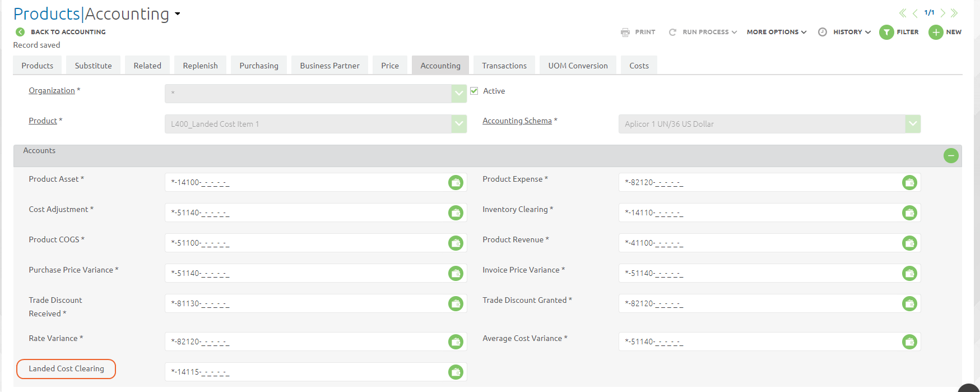Click the Back to Accounting arrow icon
Image resolution: width=980 pixels, height=392 pixels.
point(20,32)
